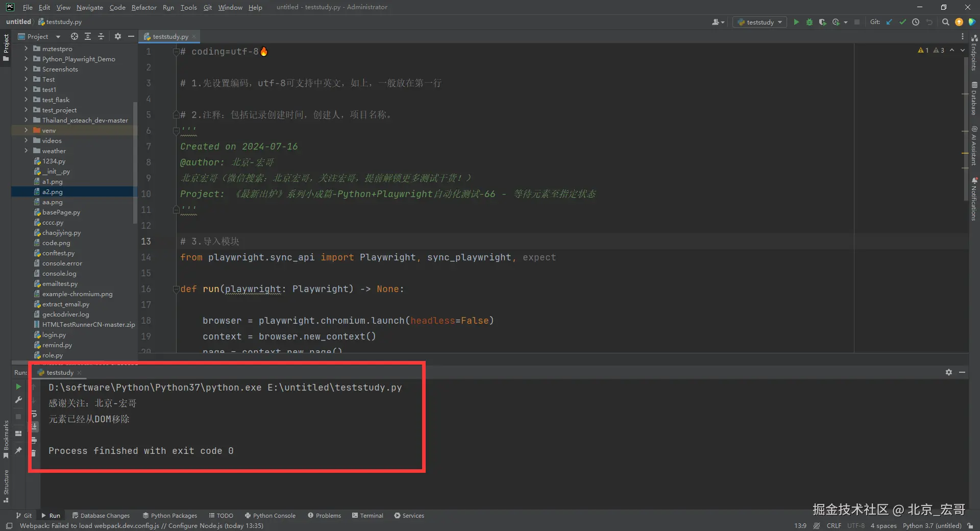Click Python 3.7 (untitled) interpreter in status bar
980x531 pixels.
click(x=932, y=525)
